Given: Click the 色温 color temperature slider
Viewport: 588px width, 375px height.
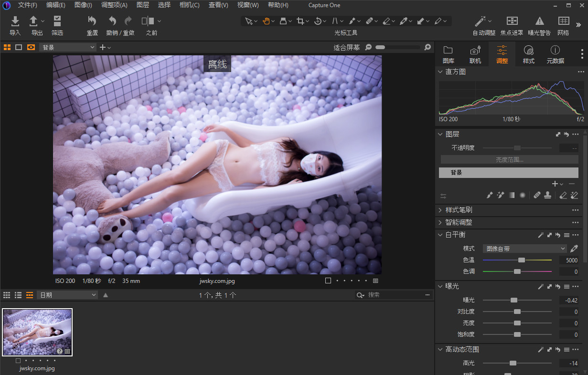Looking at the screenshot, I should [521, 260].
